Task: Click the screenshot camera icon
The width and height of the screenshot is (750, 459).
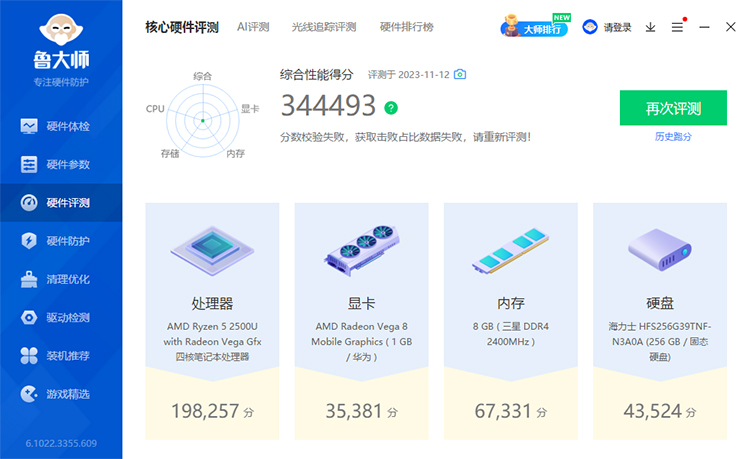Action: [x=460, y=74]
